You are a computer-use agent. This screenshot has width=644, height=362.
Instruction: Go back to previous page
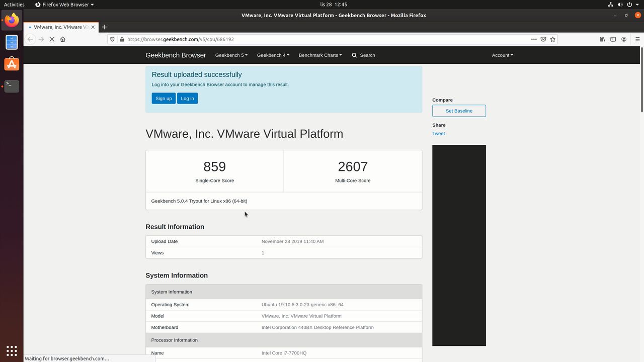point(30,39)
